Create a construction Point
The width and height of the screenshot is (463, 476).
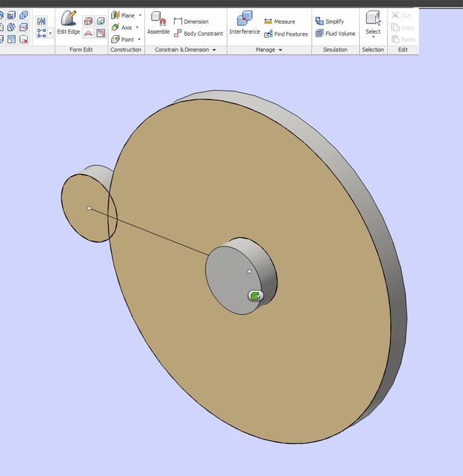click(122, 39)
